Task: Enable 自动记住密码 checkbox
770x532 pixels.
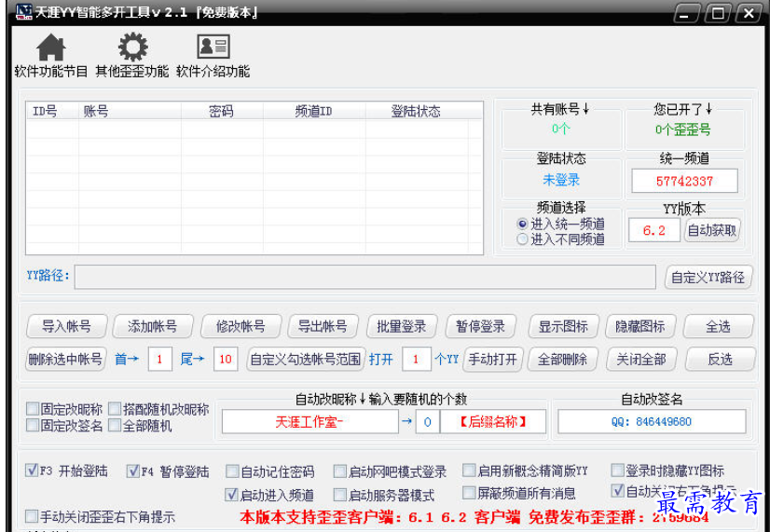Action: [232, 471]
